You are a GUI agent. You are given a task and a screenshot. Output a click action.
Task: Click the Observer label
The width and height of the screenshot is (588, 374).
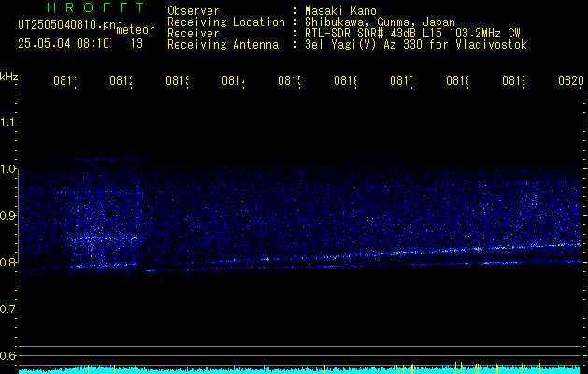coord(194,11)
